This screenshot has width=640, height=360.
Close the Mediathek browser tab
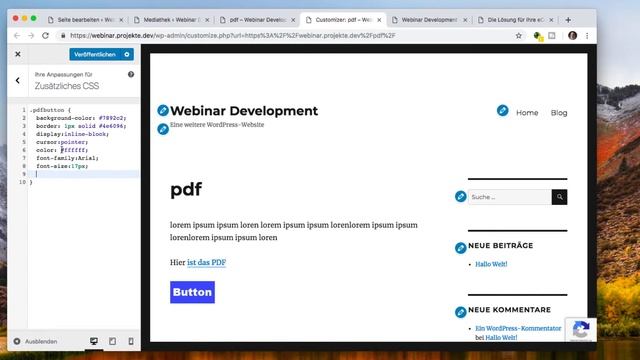207,20
